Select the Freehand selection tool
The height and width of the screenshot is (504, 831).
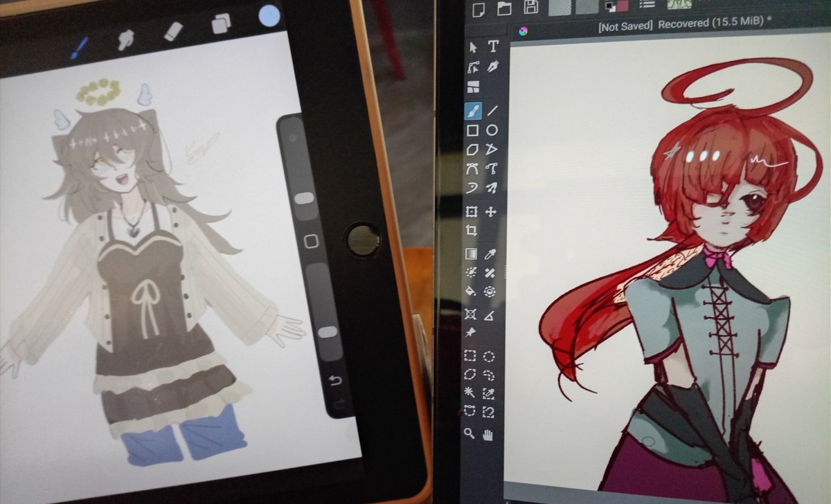pyautogui.click(x=489, y=375)
